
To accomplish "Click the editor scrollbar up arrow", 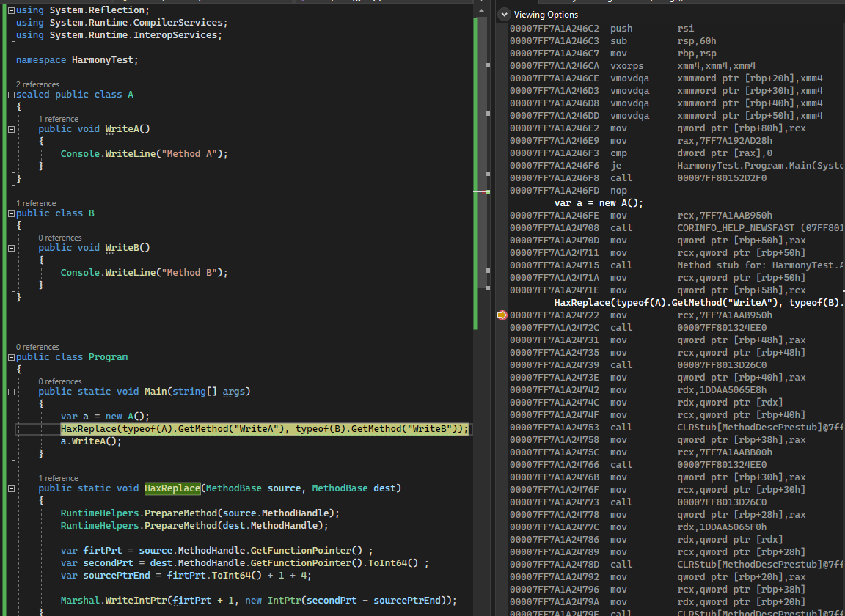I will 481,11.
